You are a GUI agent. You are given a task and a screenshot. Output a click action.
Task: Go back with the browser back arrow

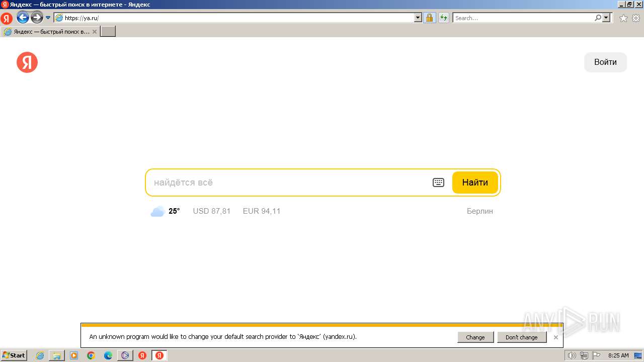(x=23, y=18)
